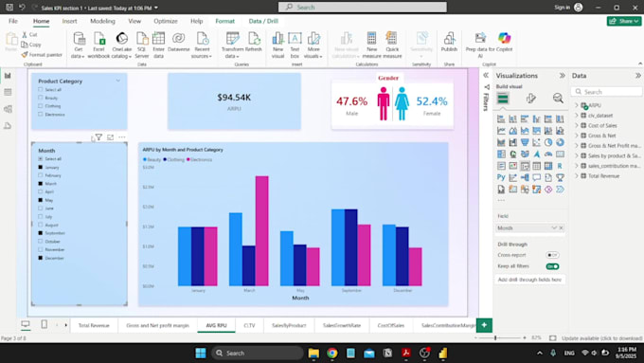Open the Month field dropdown arrow
This screenshot has height=363, width=644.
click(x=554, y=227)
